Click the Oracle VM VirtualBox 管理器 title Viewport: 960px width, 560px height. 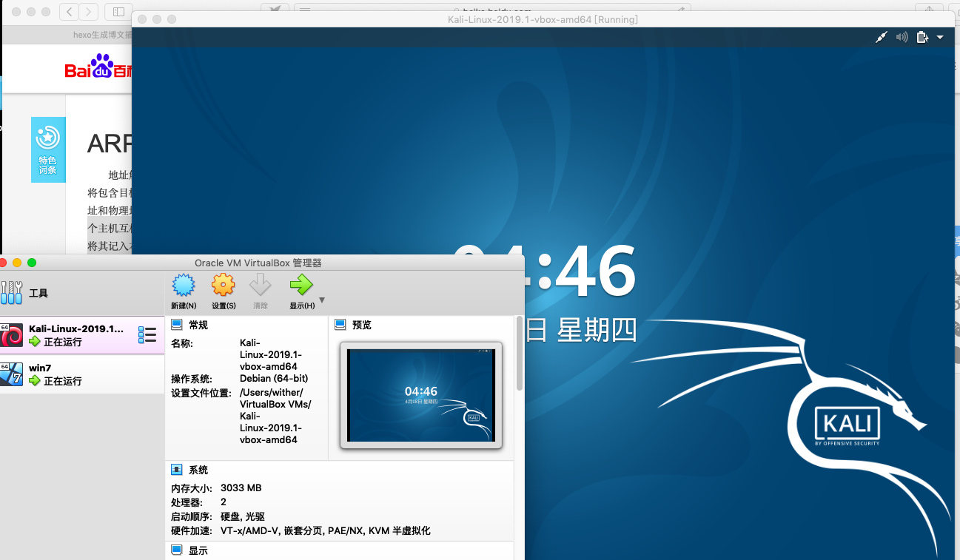pos(258,263)
